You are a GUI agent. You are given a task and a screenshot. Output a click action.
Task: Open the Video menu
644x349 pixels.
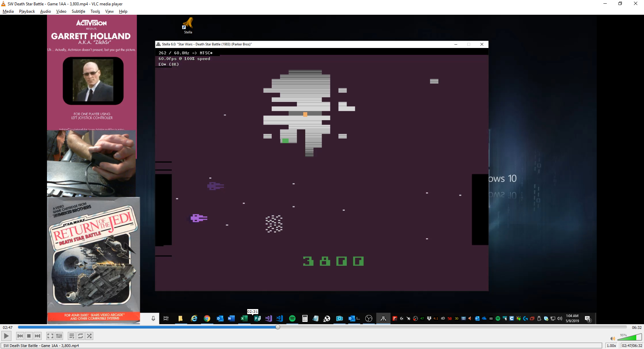[61, 11]
